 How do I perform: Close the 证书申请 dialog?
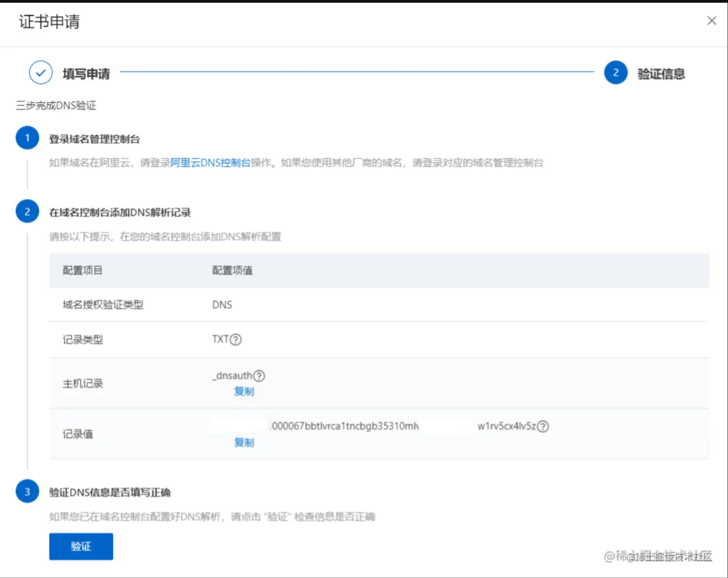pos(711,20)
